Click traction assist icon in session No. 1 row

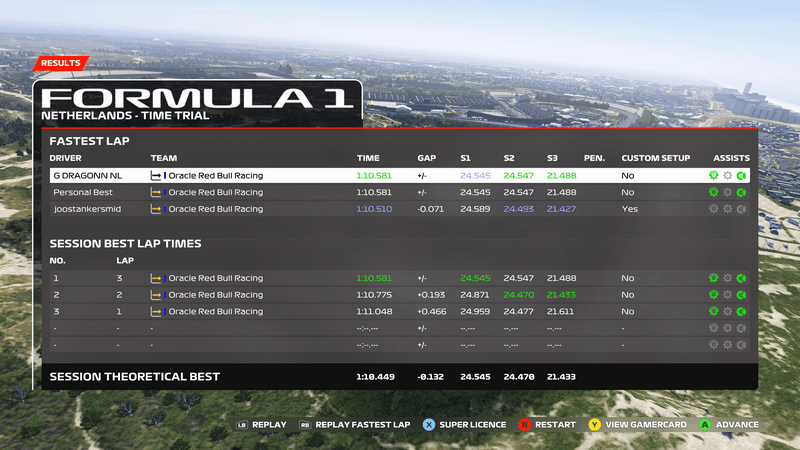[x=713, y=278]
